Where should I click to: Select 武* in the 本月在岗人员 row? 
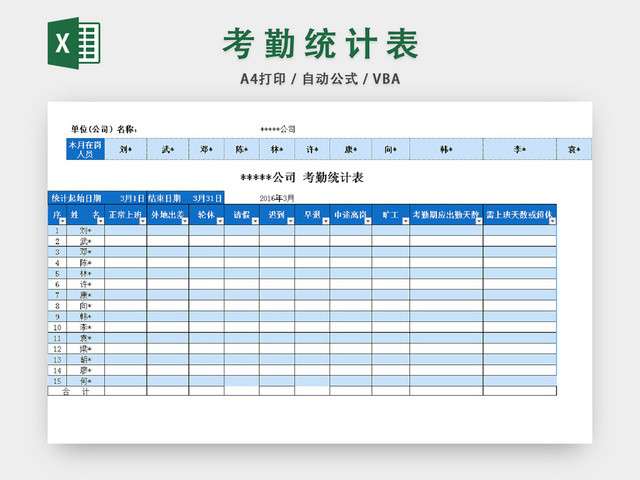coord(168,149)
